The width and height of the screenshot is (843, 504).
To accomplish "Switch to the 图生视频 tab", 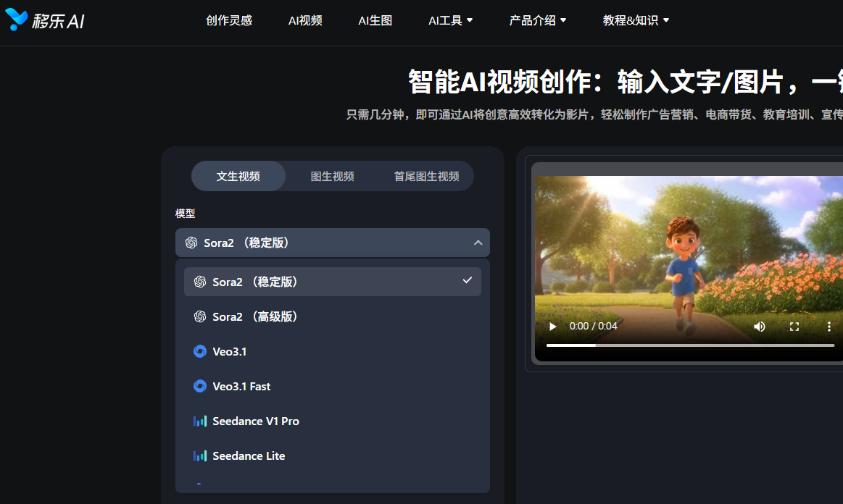I will tap(332, 176).
